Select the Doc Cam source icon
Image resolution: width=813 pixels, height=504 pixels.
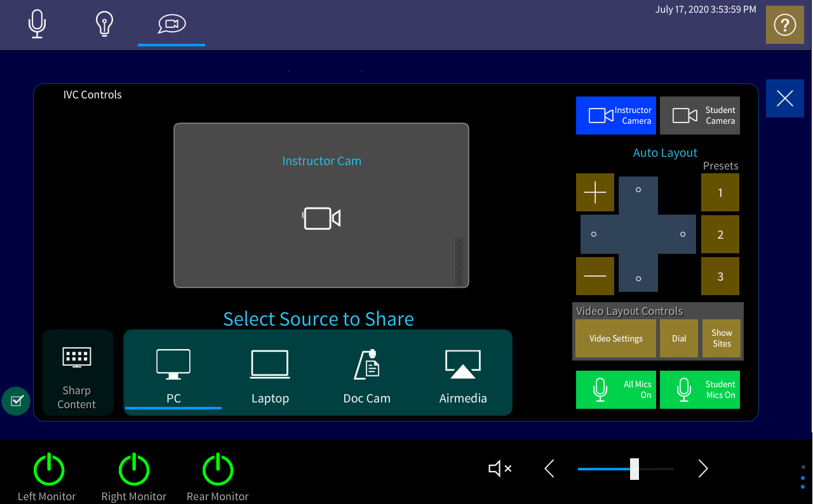point(366,364)
